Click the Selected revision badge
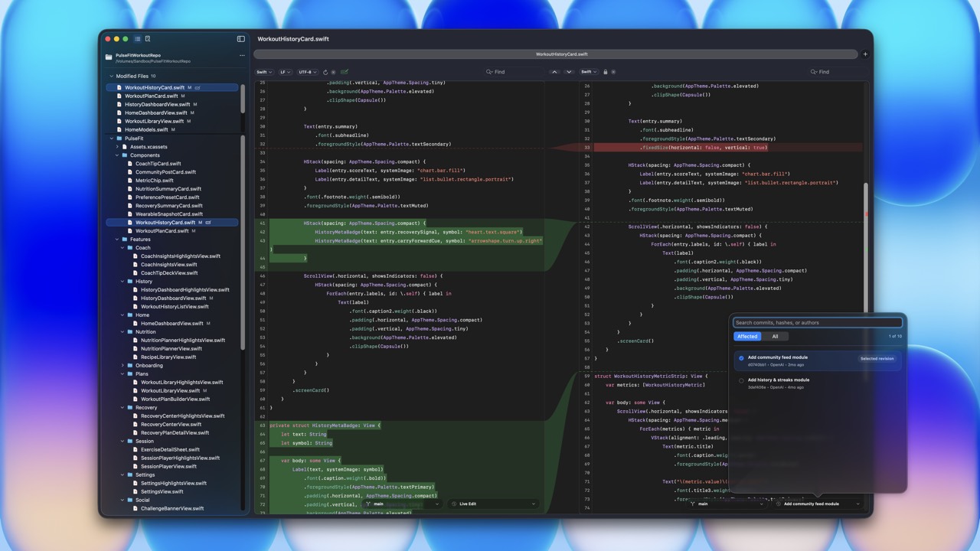This screenshot has height=551, width=980. [x=877, y=358]
